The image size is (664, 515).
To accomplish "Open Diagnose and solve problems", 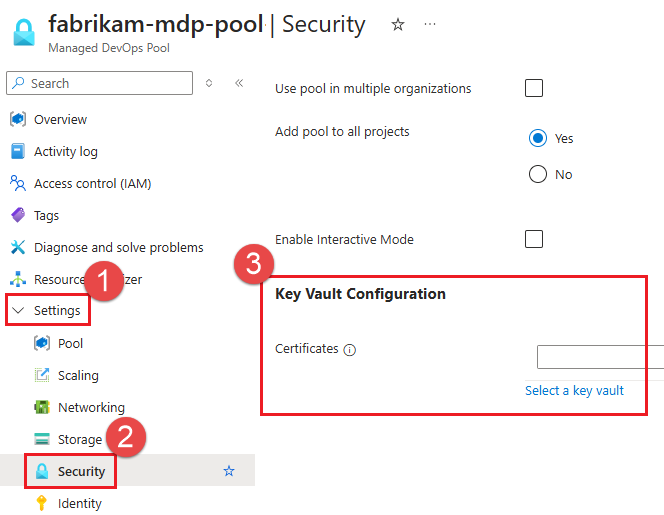I will 119,247.
